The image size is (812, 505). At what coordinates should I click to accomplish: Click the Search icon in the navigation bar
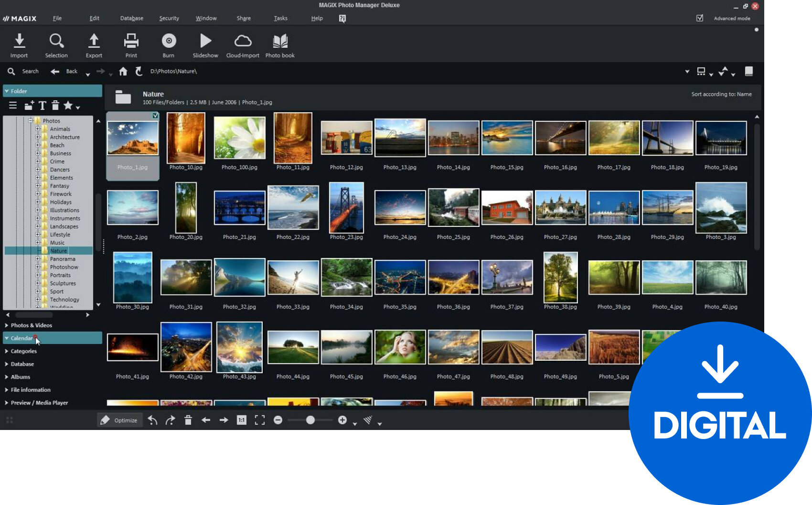11,71
